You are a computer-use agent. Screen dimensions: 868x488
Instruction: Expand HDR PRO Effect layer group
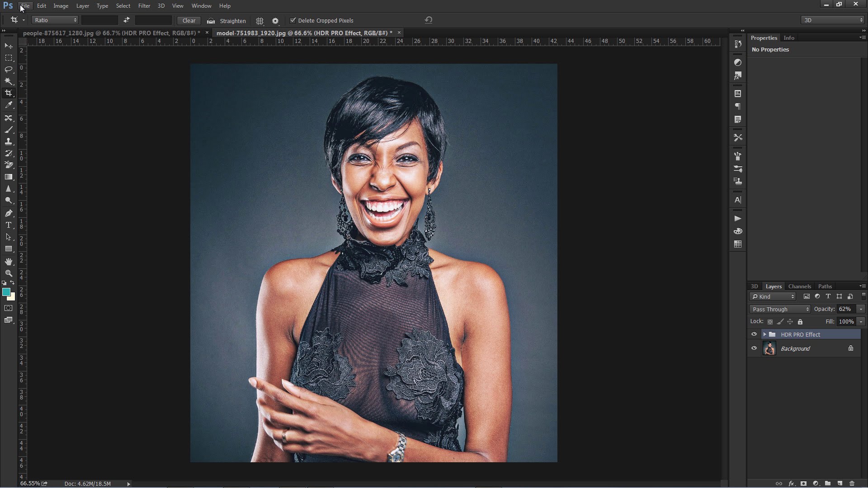tap(764, 334)
